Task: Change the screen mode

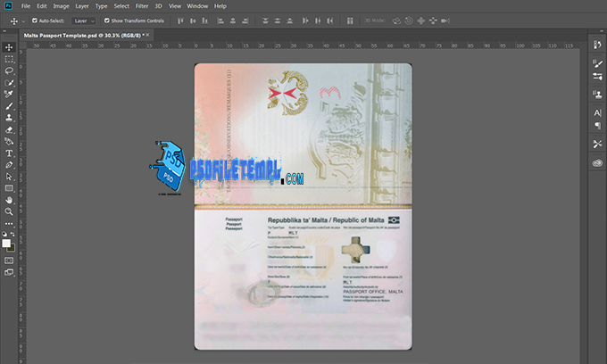Action: coord(9,272)
